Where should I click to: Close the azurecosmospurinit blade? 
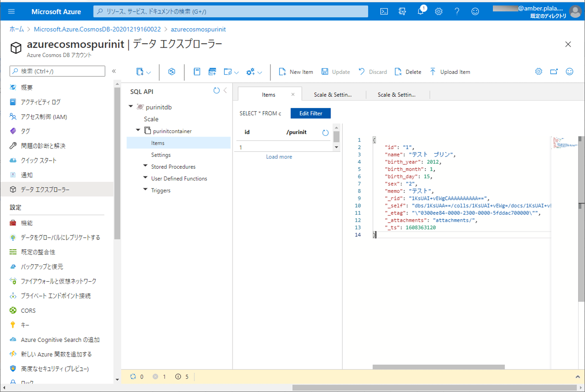tap(568, 44)
